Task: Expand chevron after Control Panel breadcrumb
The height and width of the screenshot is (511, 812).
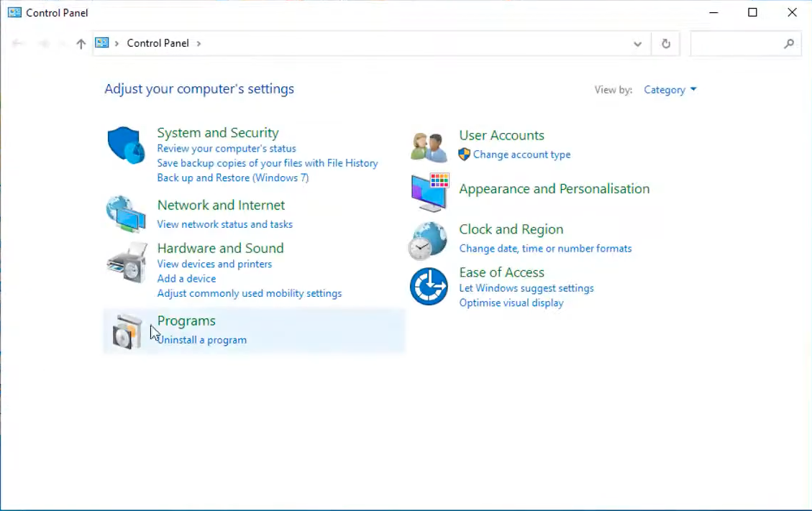Action: [x=199, y=44]
